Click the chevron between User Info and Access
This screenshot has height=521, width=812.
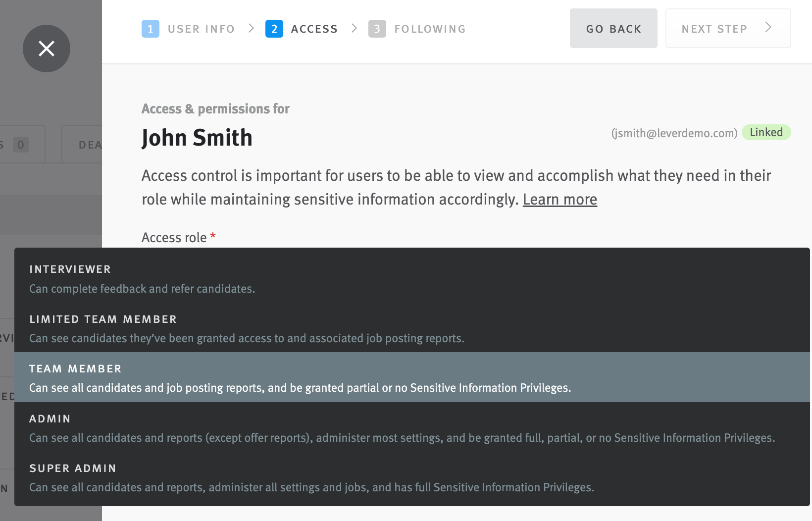click(252, 29)
